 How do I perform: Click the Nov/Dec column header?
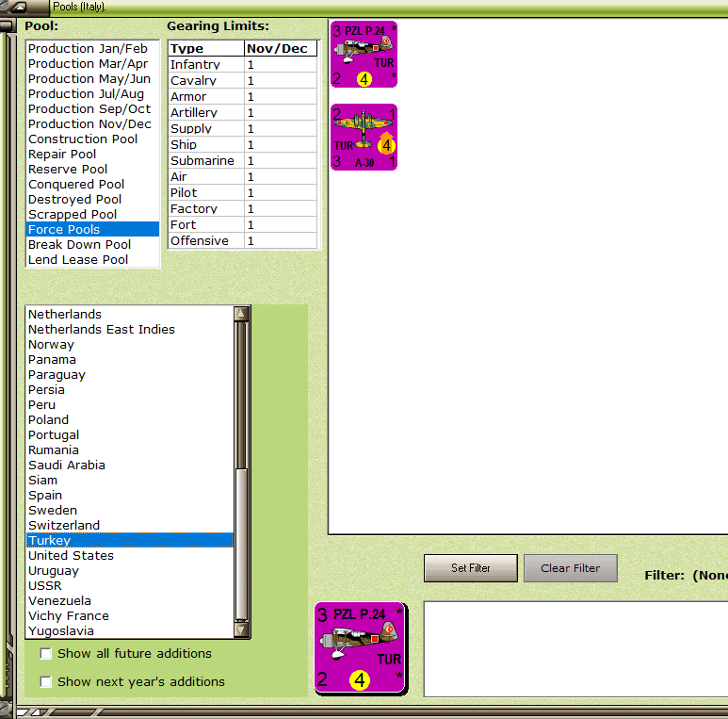pos(281,48)
